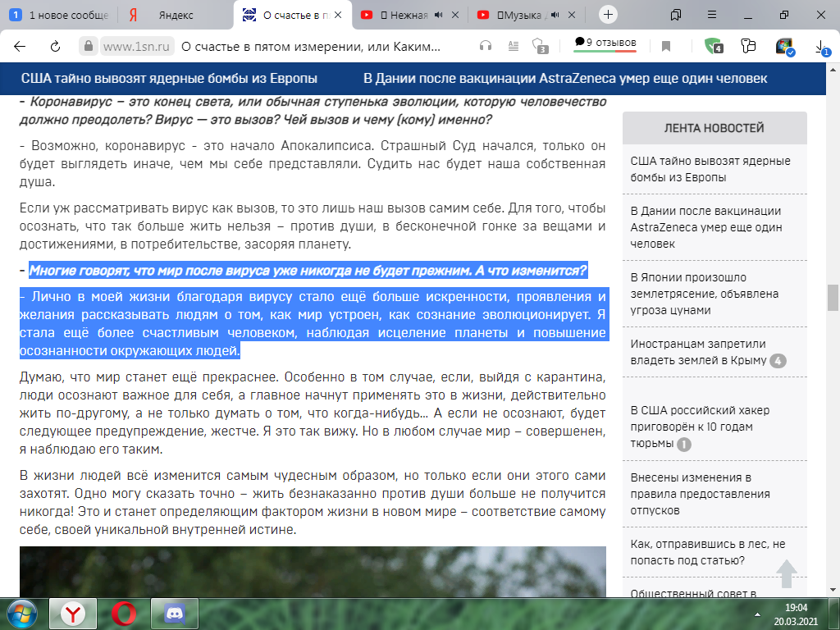Open a new tab with plus button
Image resolution: width=840 pixels, height=630 pixels.
(x=608, y=15)
